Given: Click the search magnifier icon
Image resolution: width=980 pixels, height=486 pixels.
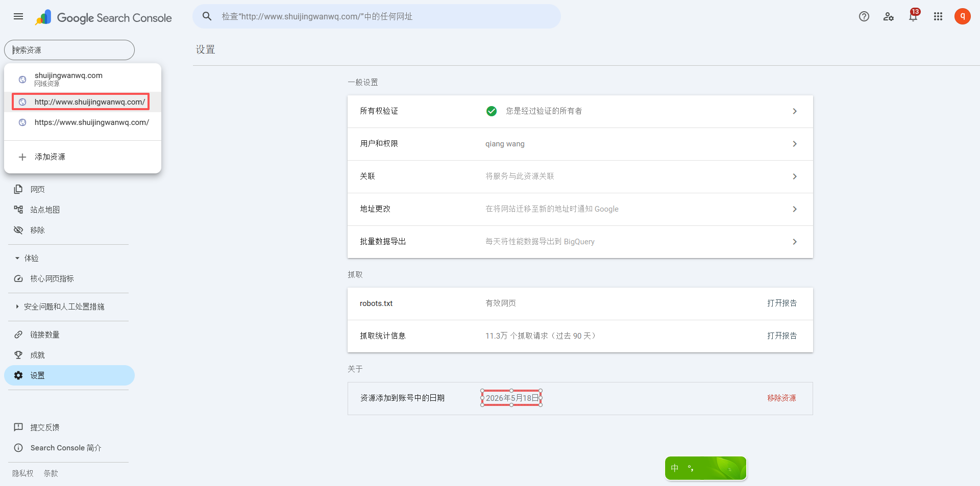Looking at the screenshot, I should click(x=207, y=16).
